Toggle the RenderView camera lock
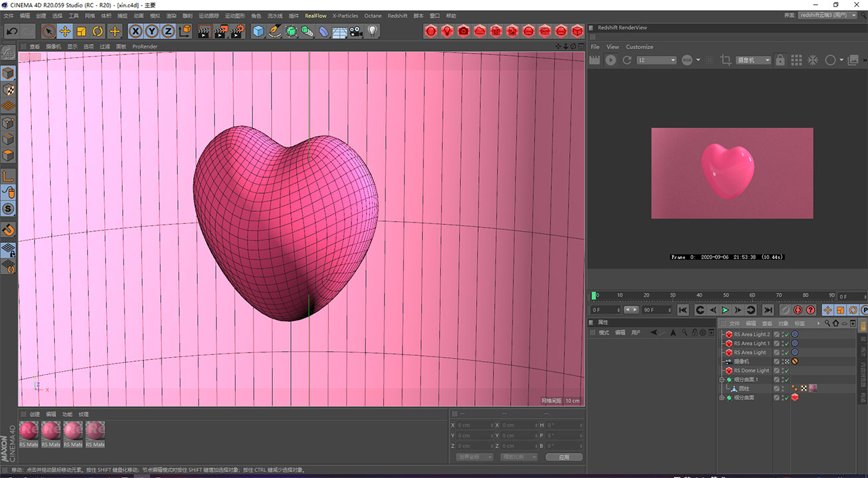 click(x=780, y=60)
